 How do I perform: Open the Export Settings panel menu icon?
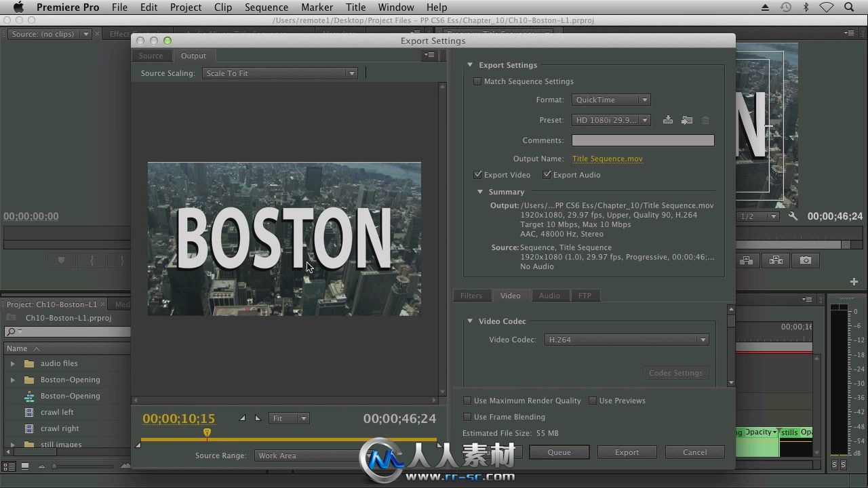coord(429,56)
